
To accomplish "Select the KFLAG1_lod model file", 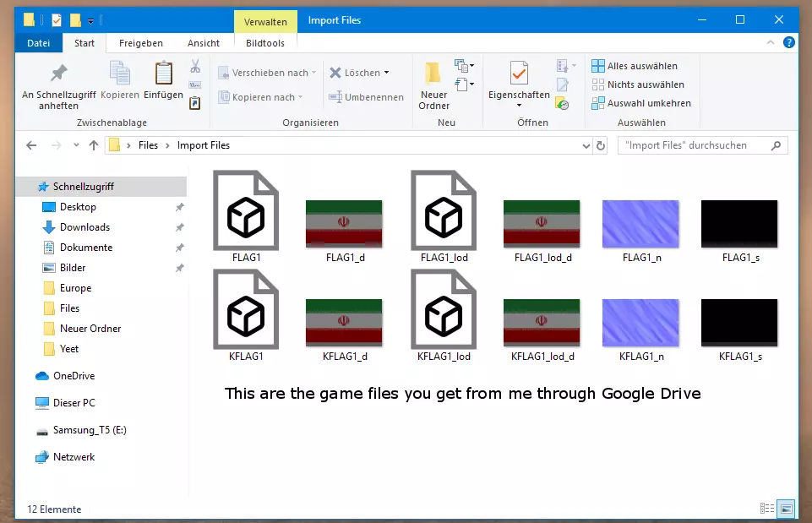I will tap(444, 315).
